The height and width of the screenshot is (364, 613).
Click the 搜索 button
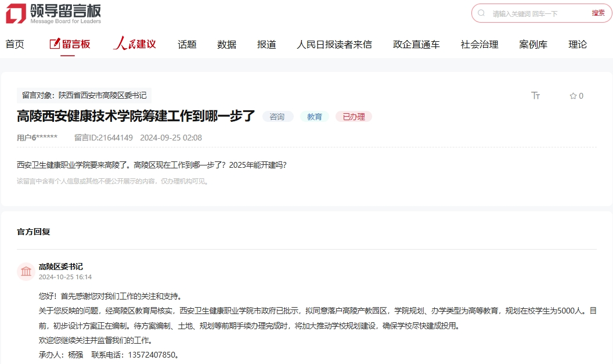[598, 13]
